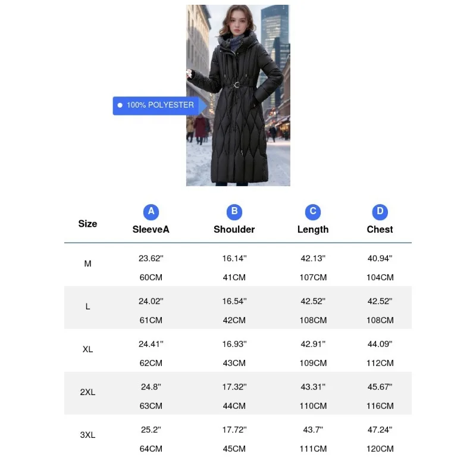The height and width of the screenshot is (476, 476).
Task: Select the 3XL size row label
Action: [x=87, y=434]
